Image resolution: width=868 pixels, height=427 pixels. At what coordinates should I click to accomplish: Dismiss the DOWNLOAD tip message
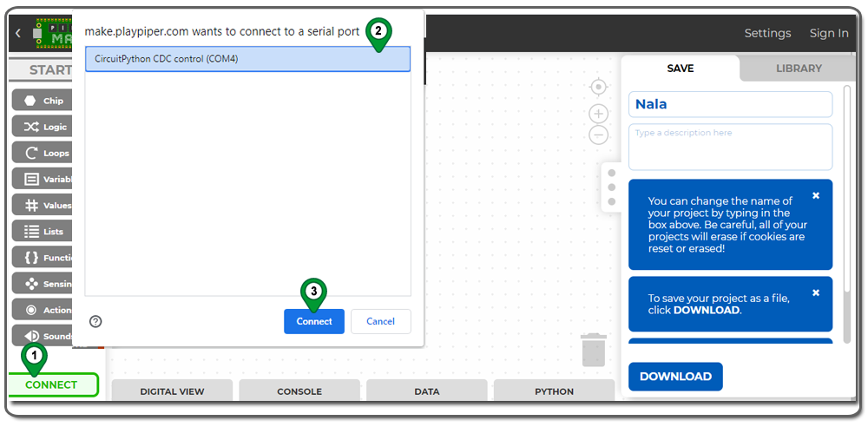click(x=815, y=292)
